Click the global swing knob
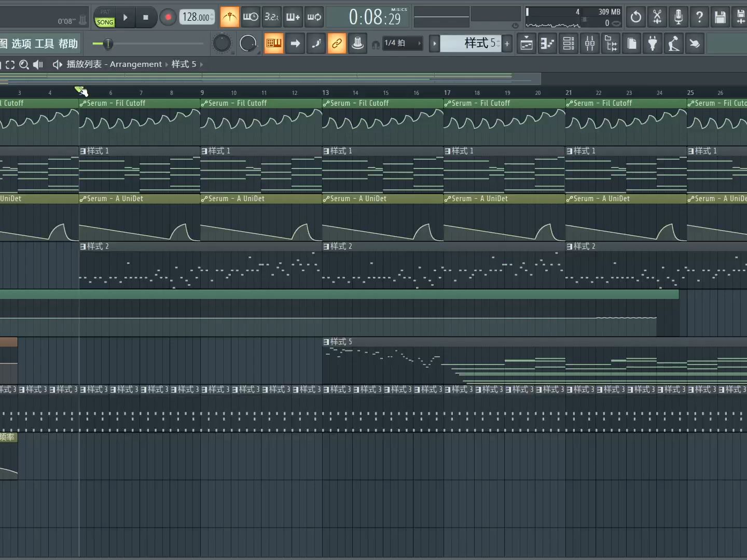The width and height of the screenshot is (747, 560). pos(248,43)
